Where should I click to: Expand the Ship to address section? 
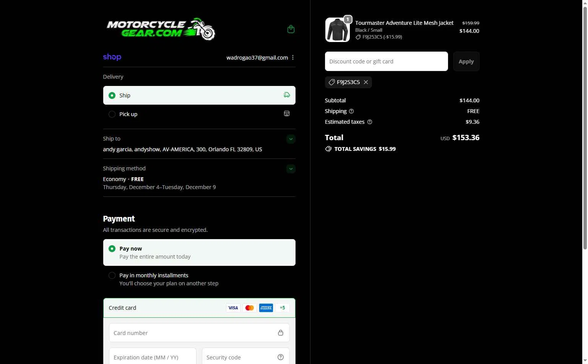(x=291, y=139)
